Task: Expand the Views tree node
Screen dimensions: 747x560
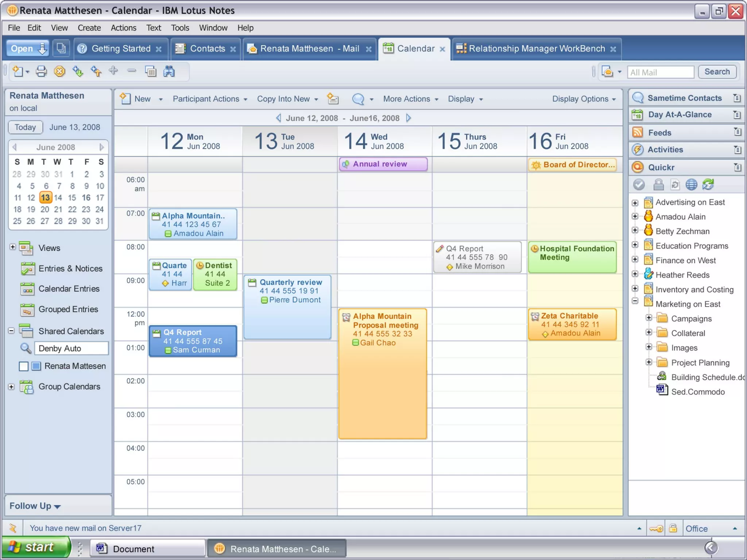Action: 12,247
